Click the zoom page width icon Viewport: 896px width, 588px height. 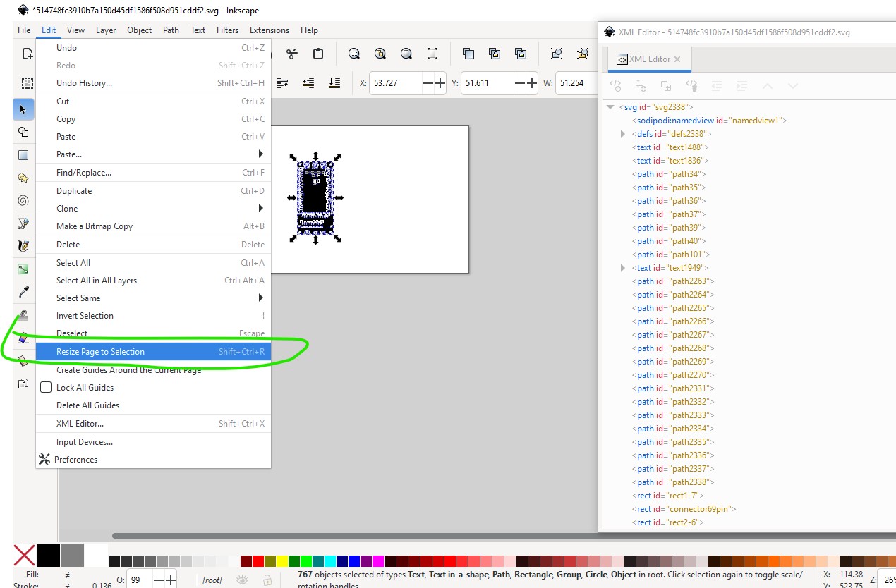tap(432, 54)
